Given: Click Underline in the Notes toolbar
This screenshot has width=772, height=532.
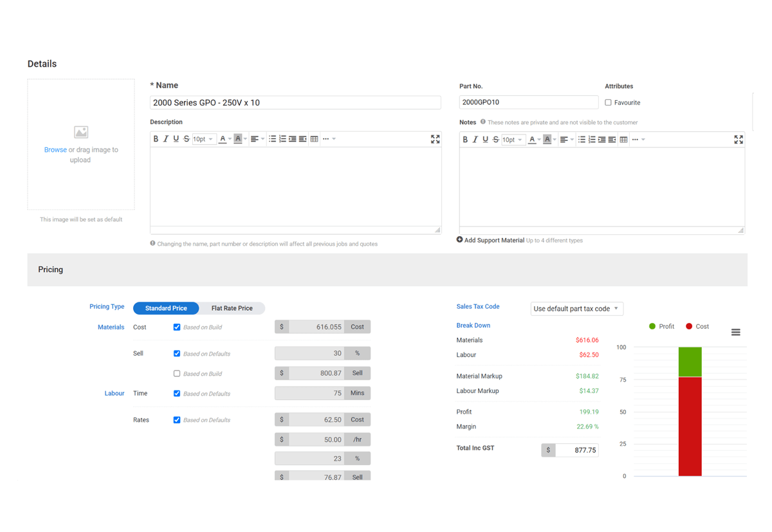Looking at the screenshot, I should (x=485, y=140).
